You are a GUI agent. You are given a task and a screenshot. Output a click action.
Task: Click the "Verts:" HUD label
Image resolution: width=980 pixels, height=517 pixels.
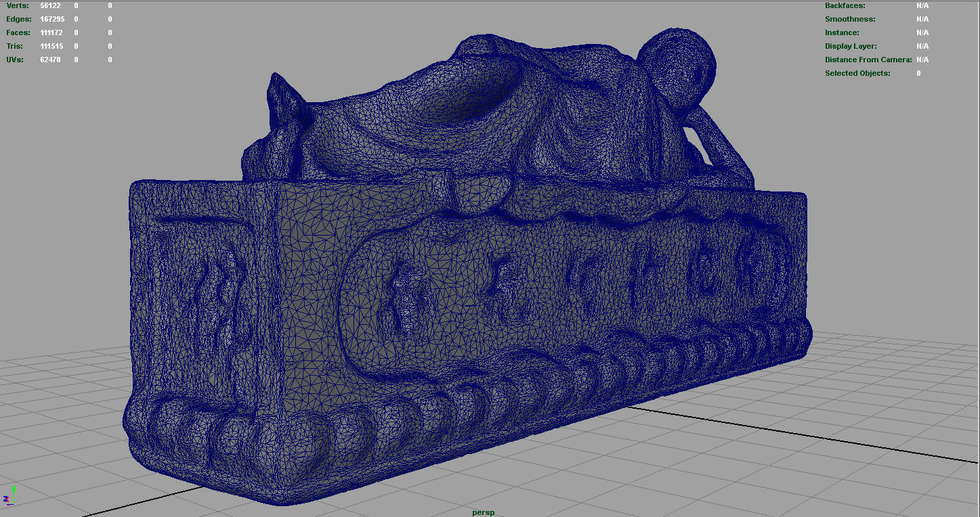(x=18, y=5)
